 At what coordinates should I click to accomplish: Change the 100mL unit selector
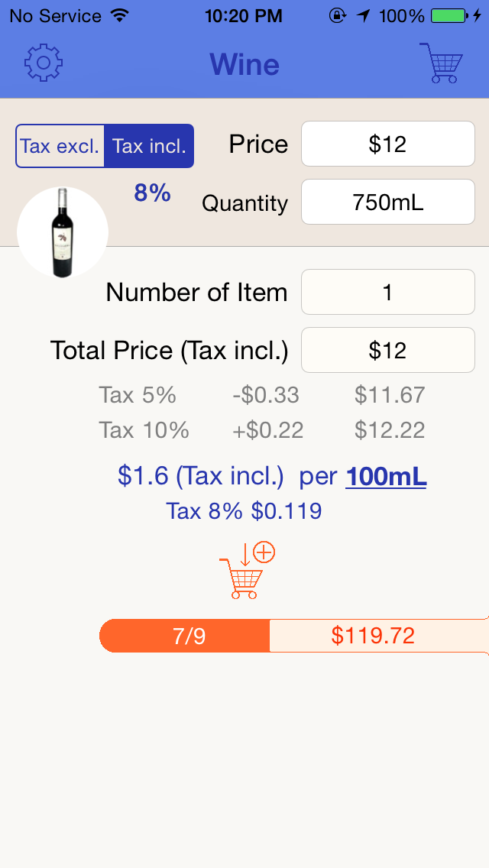click(385, 475)
